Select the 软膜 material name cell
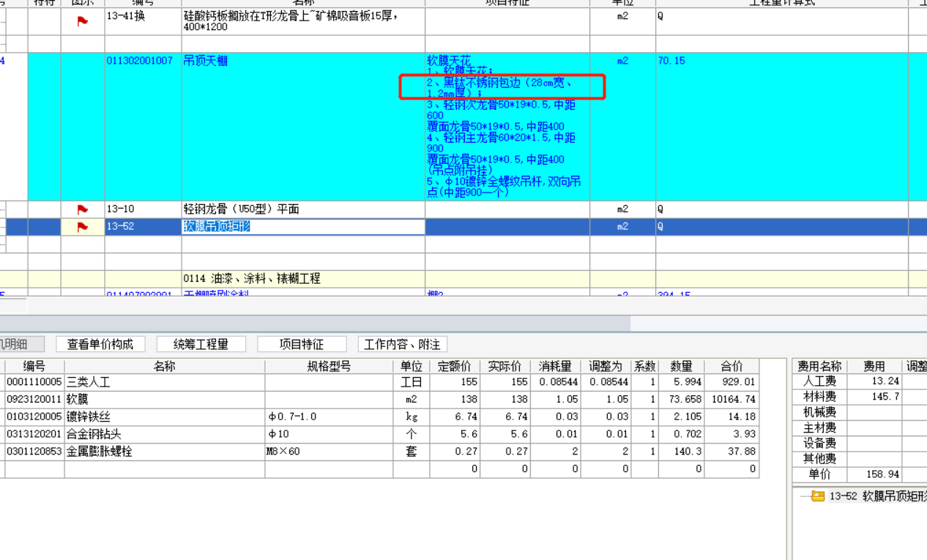The width and height of the screenshot is (927, 560). click(x=165, y=400)
